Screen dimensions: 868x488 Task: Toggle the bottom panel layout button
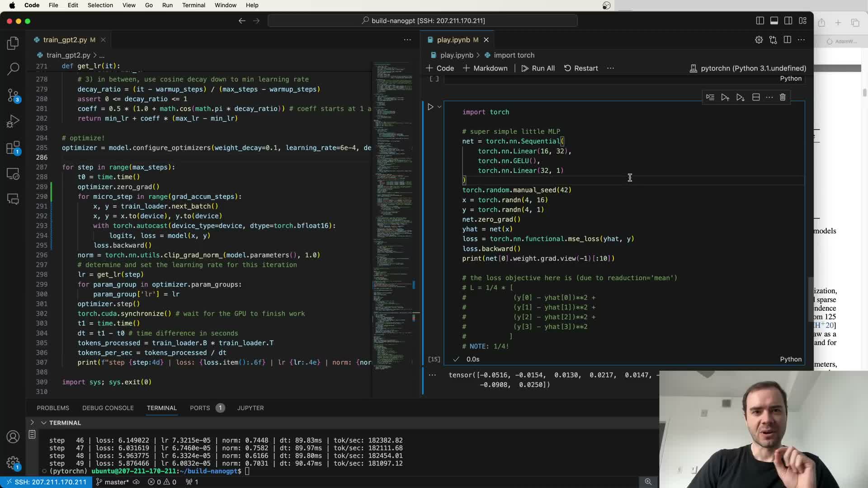774,21
